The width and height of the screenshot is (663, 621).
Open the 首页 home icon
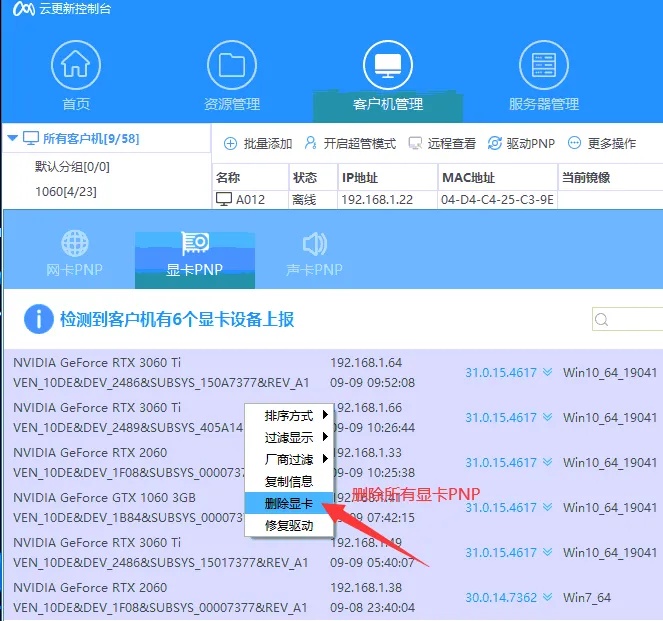pyautogui.click(x=76, y=65)
